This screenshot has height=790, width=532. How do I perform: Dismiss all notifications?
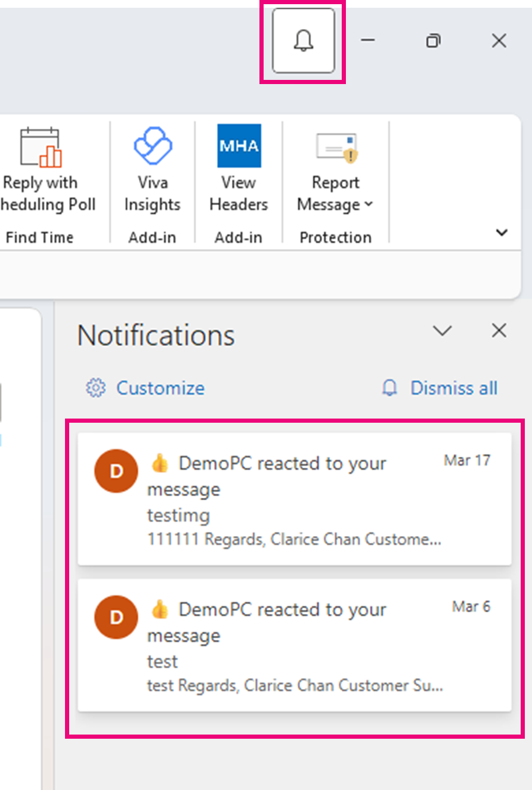tap(454, 388)
